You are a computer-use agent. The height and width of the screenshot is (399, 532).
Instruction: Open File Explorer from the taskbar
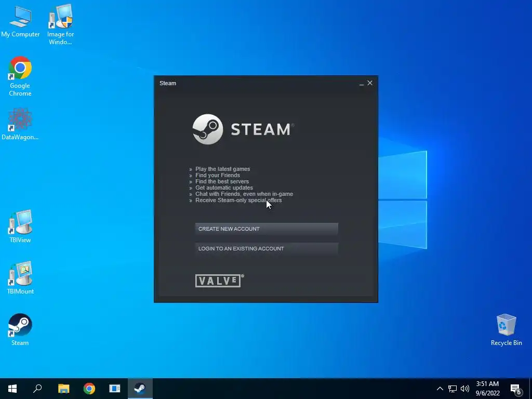pos(63,389)
